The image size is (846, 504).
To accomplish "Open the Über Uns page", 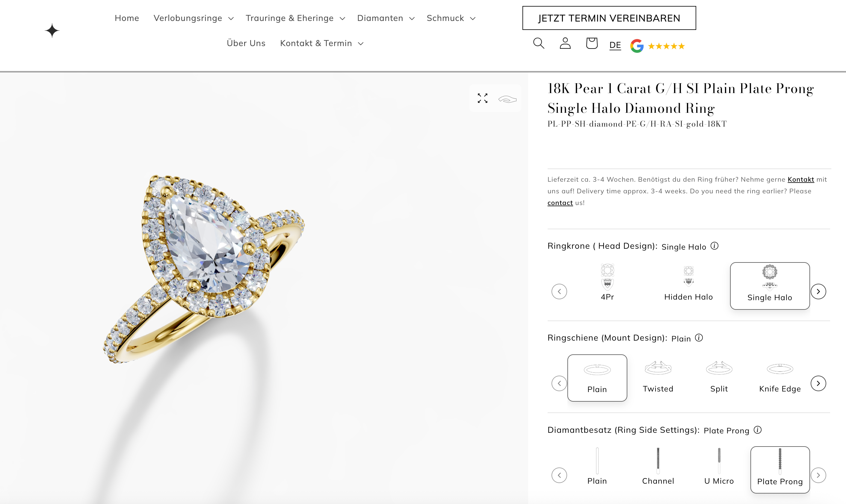I will (x=246, y=43).
